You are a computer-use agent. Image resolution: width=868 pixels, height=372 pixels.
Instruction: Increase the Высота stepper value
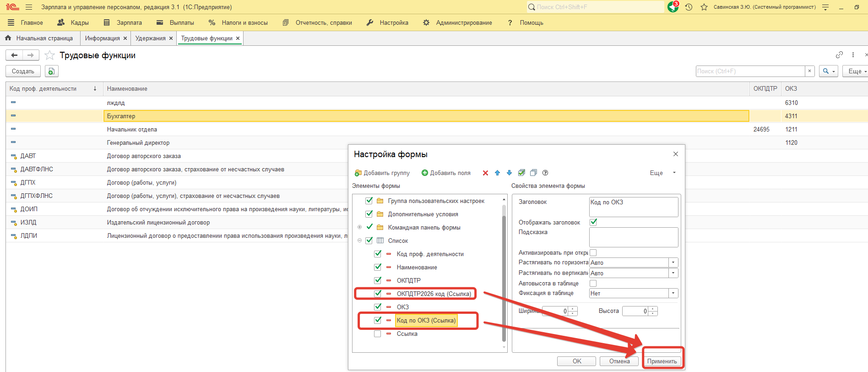(x=653, y=309)
